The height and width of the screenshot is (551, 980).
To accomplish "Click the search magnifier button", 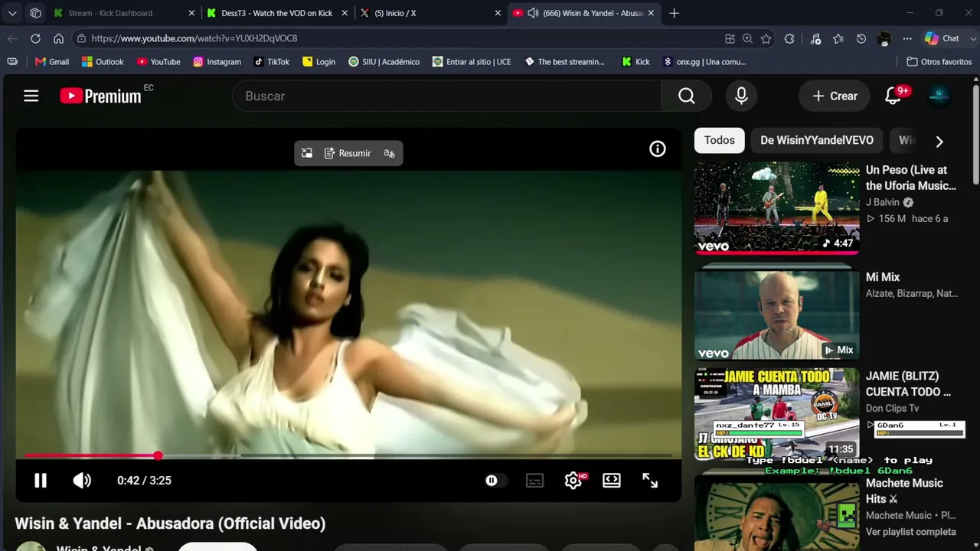I will (x=687, y=96).
